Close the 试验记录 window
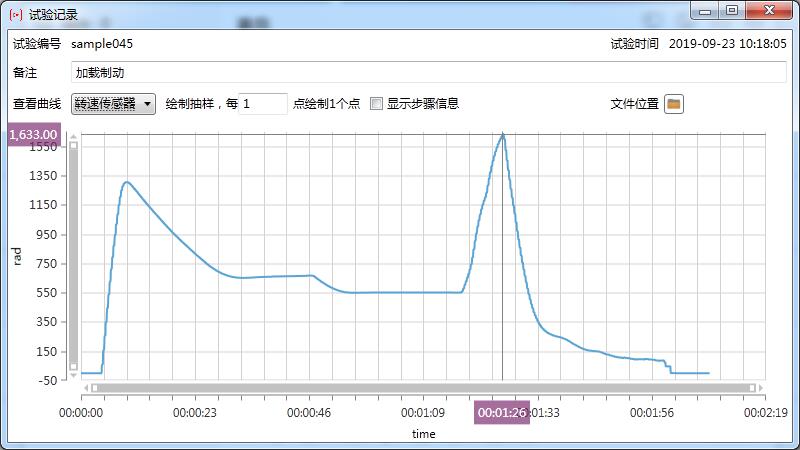The height and width of the screenshot is (450, 800). tap(768, 11)
